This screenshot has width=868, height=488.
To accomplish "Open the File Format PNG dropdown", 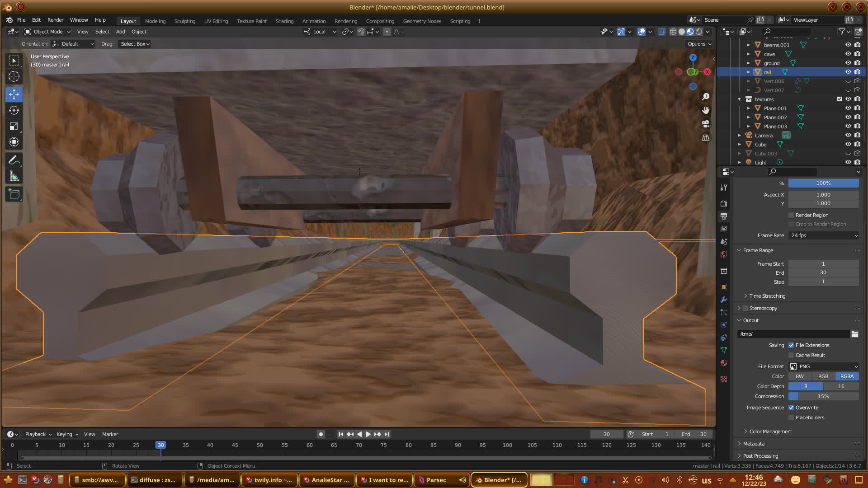I will click(824, 366).
